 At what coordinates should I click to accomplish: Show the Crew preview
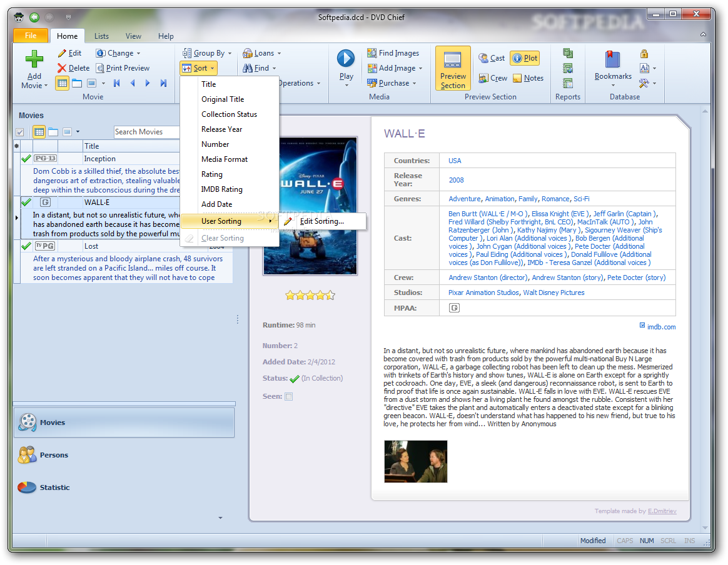tap(493, 78)
